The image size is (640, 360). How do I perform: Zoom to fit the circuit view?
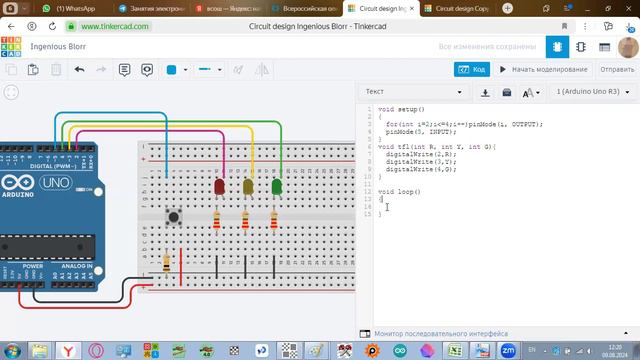coord(11,92)
